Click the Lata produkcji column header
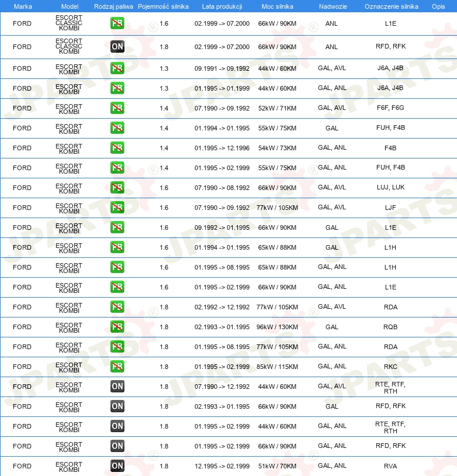This screenshot has height=476, width=457. click(x=222, y=6)
